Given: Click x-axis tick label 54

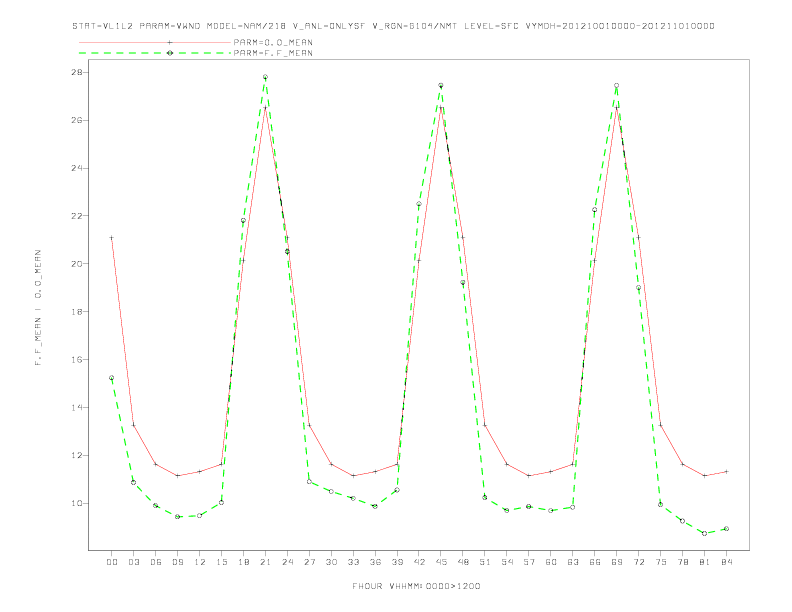Looking at the screenshot, I should coord(507,562).
